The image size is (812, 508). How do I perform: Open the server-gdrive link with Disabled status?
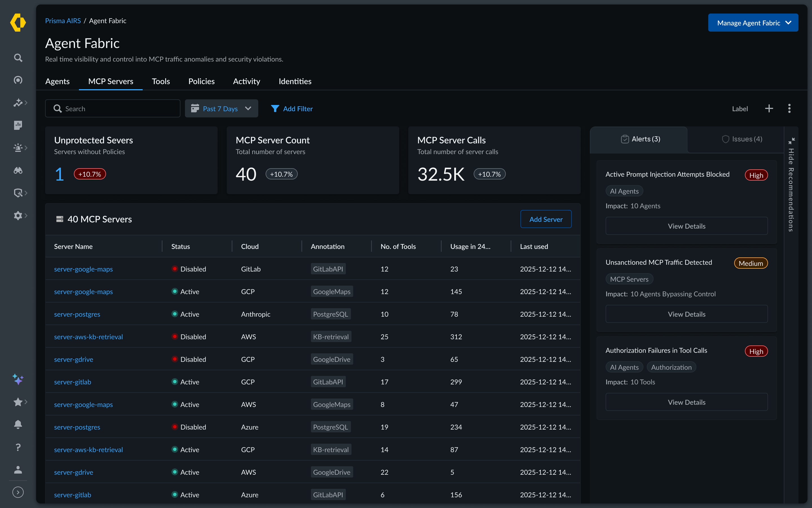[x=74, y=359]
